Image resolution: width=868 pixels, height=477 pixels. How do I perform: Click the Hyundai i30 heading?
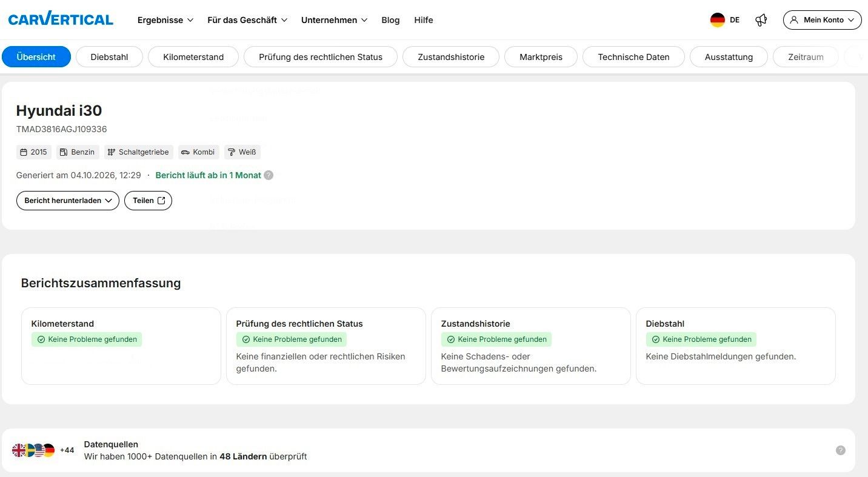[59, 110]
